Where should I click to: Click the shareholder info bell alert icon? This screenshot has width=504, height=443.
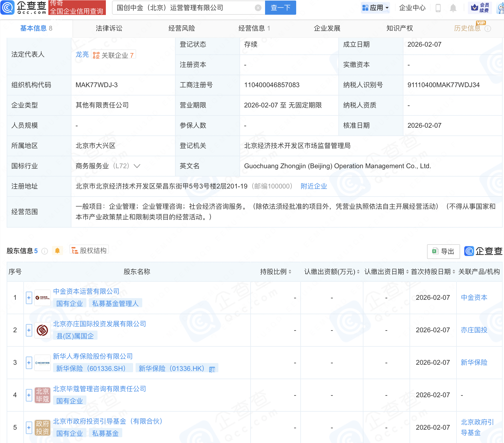pos(57,251)
